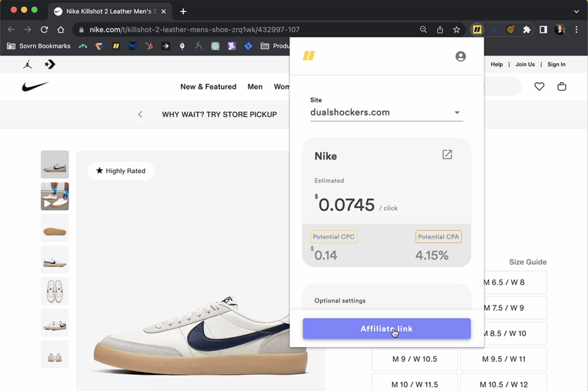Screen dimensions: 588x391
Task: Open the Men menu
Action: coord(255,87)
